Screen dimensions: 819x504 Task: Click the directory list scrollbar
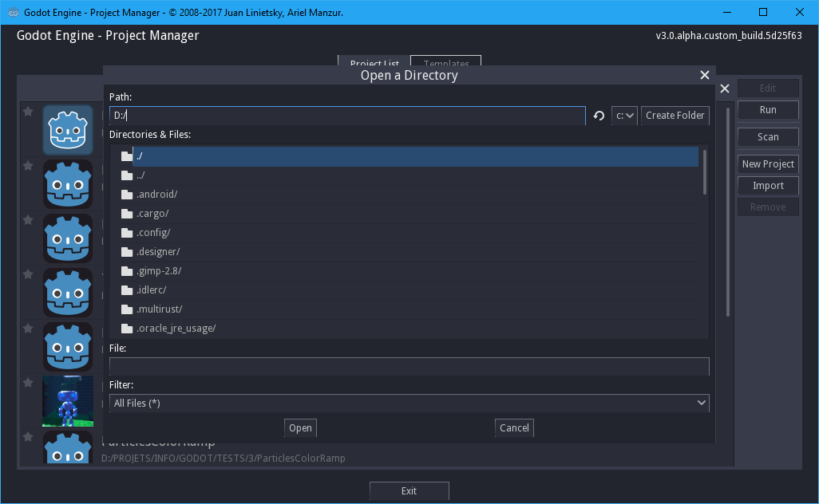(x=705, y=172)
